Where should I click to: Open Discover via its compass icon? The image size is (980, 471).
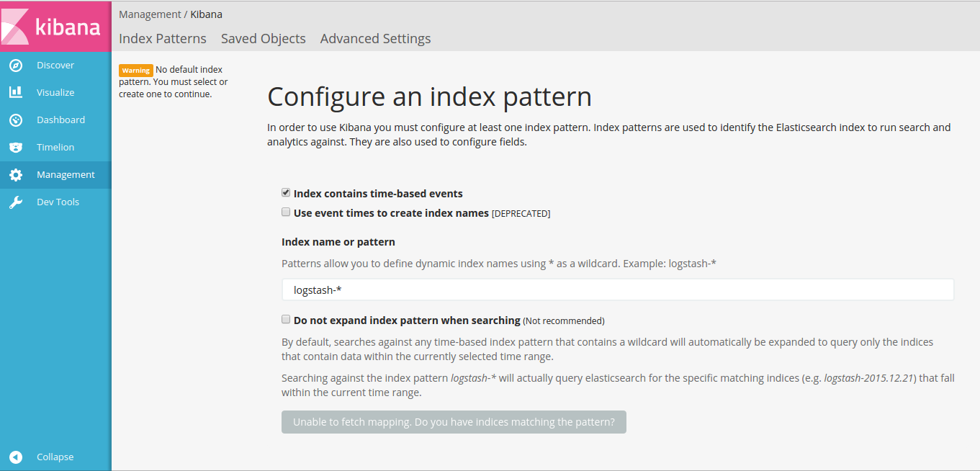pyautogui.click(x=16, y=66)
